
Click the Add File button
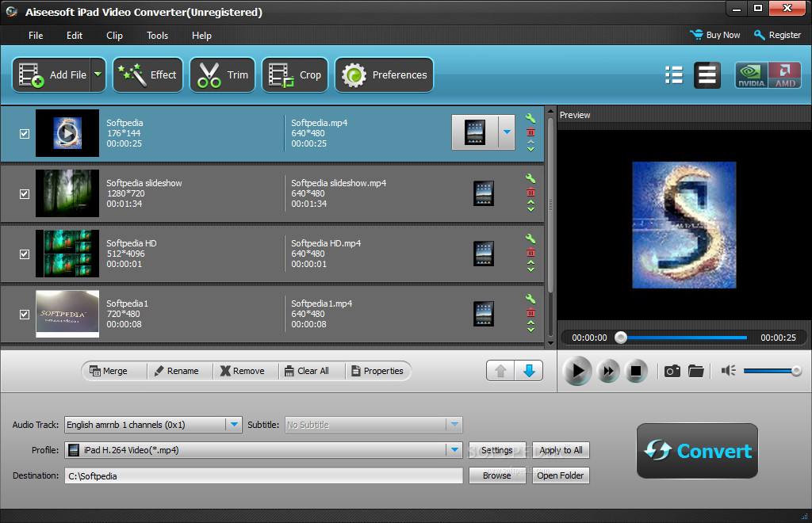point(52,75)
